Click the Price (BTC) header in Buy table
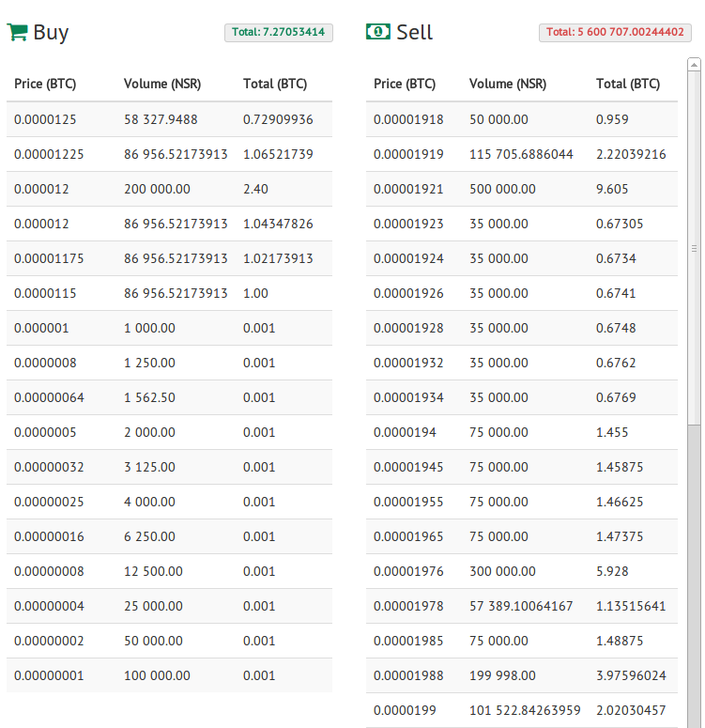705x728 pixels. click(45, 84)
